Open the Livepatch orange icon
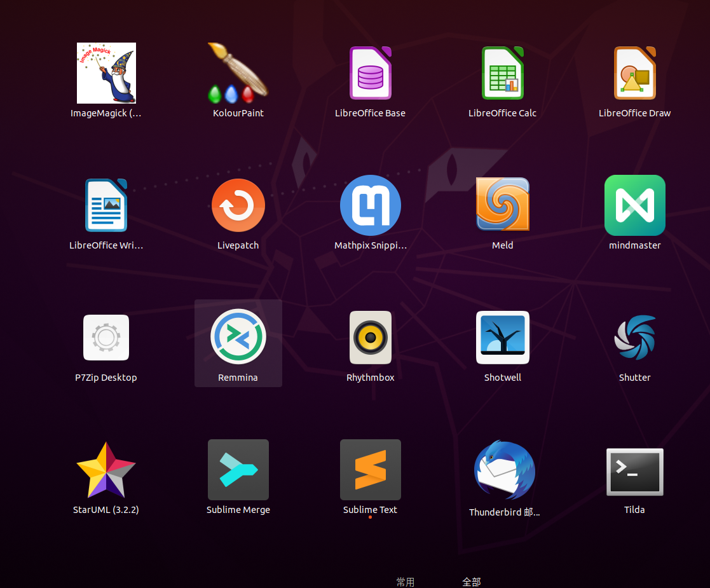Viewport: 710px width, 588px height. (238, 205)
